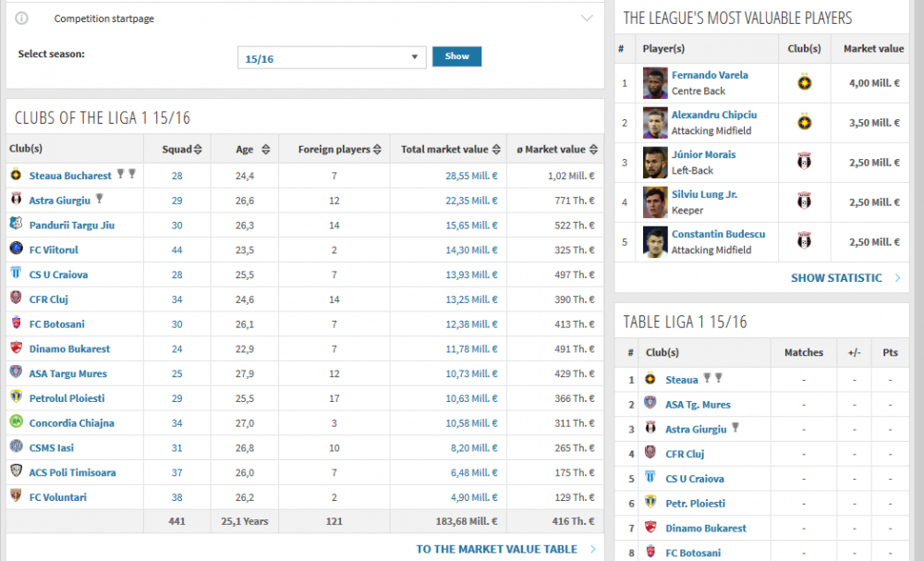924x561 pixels.
Task: Sort by Foreign players column arrows
Action: [x=378, y=150]
